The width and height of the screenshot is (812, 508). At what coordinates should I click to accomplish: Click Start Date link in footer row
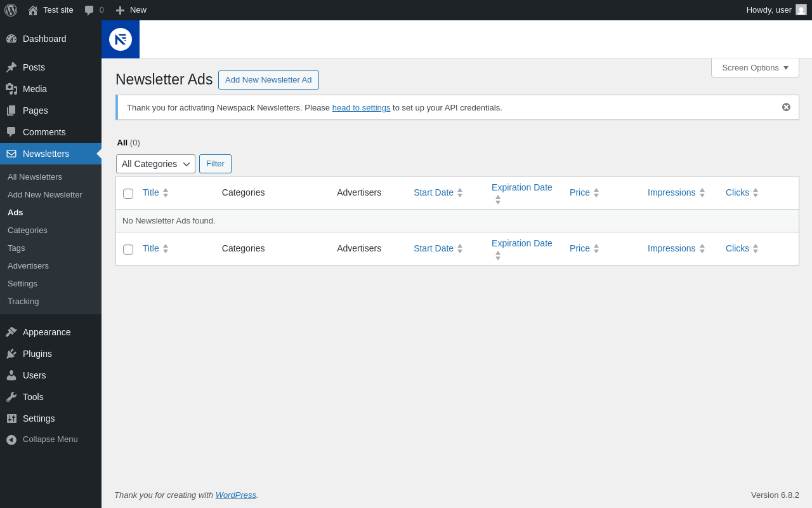pyautogui.click(x=433, y=248)
